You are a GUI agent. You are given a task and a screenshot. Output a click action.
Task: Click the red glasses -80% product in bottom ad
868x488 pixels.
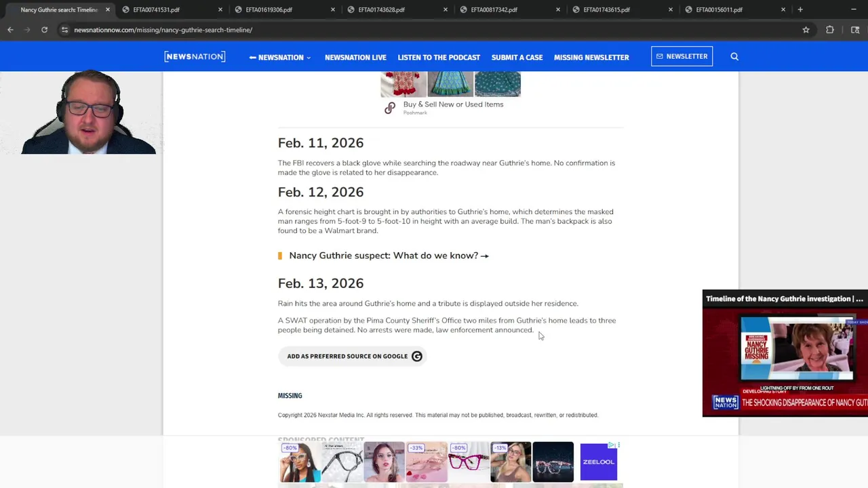coord(467,462)
